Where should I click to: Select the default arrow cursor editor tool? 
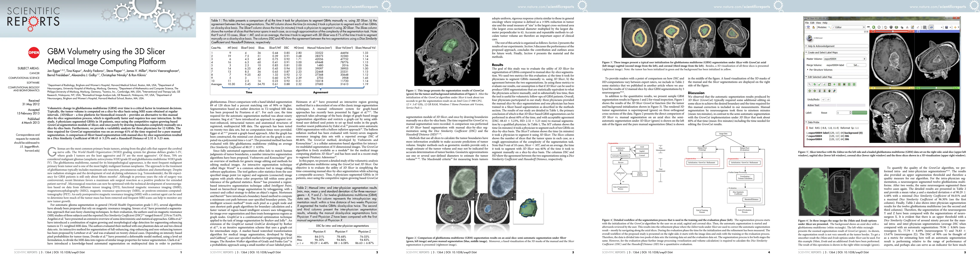click(x=810, y=84)
